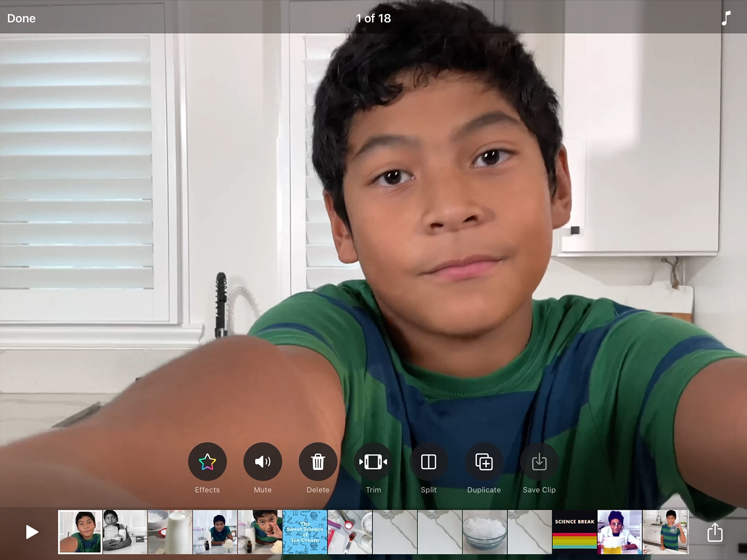Mute the selected clip's audio

pyautogui.click(x=262, y=461)
